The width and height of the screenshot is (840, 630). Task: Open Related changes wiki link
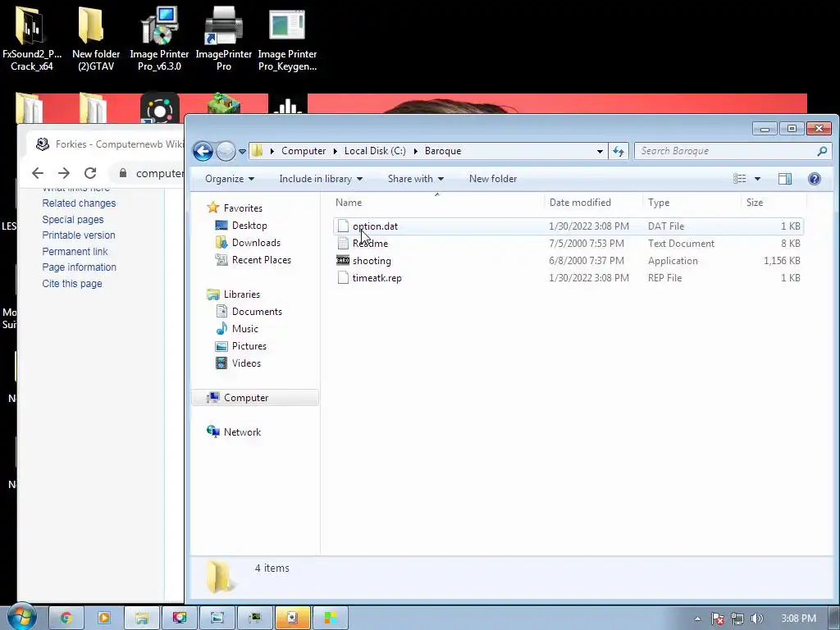79,203
